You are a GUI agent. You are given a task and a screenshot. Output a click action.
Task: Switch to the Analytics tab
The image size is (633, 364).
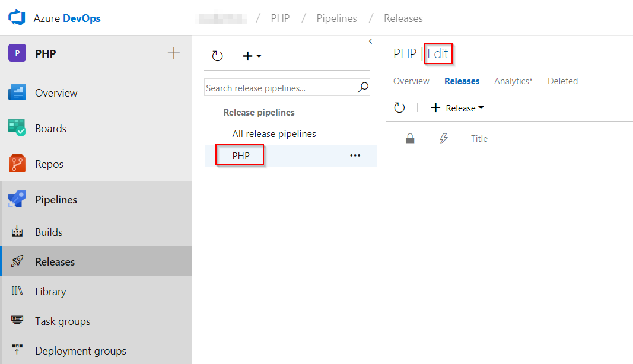click(x=514, y=81)
